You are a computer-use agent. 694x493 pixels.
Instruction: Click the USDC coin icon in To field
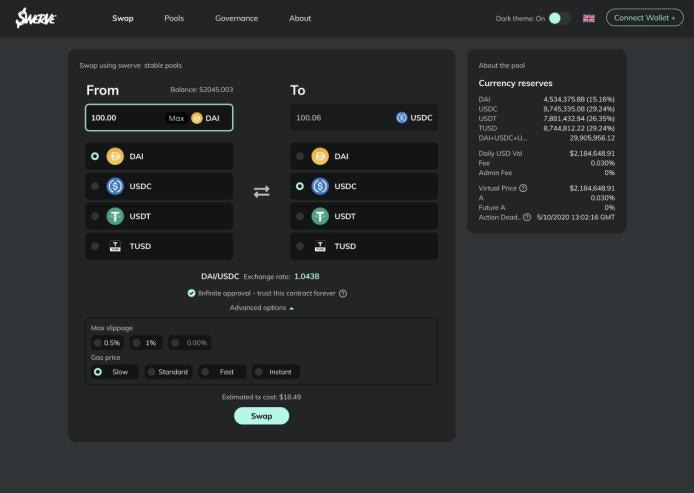pos(401,118)
